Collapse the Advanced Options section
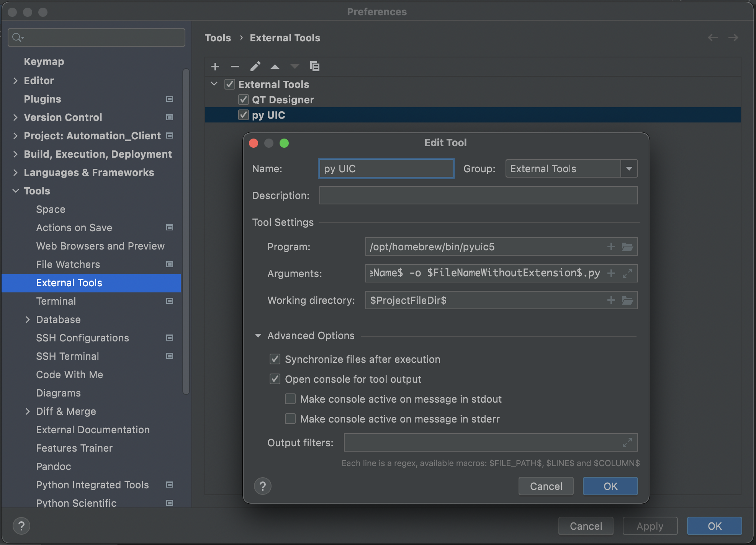This screenshot has width=756, height=545. coord(258,336)
